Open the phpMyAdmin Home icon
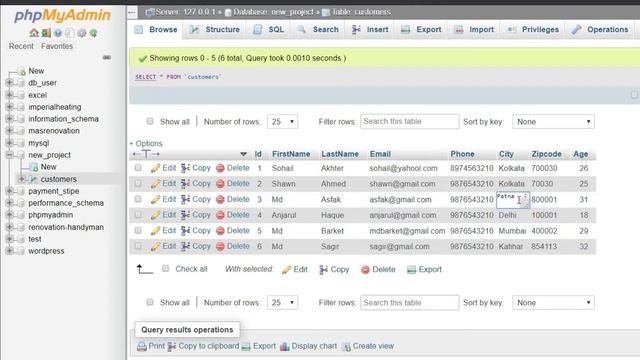The height and width of the screenshot is (360, 640). click(34, 33)
